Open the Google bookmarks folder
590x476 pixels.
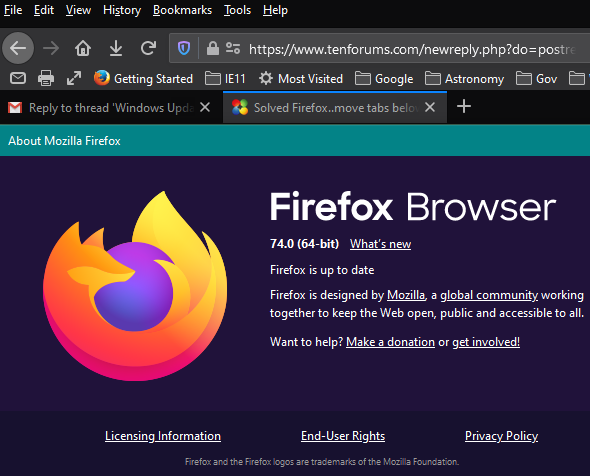point(384,78)
